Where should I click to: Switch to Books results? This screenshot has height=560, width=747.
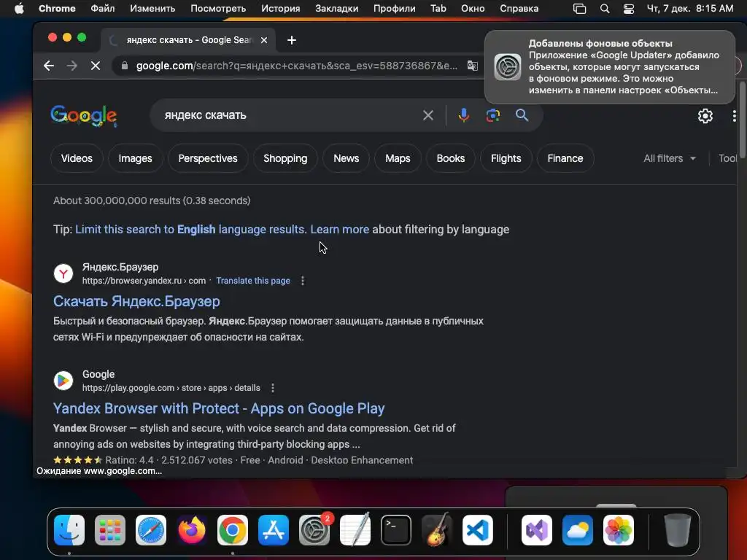(451, 158)
